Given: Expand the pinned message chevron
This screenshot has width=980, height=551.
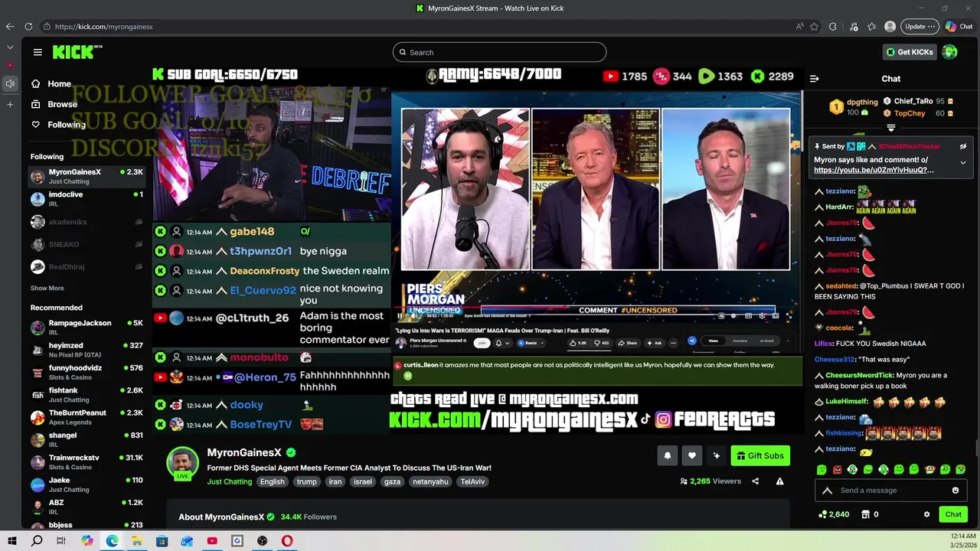Looking at the screenshot, I should (x=963, y=162).
